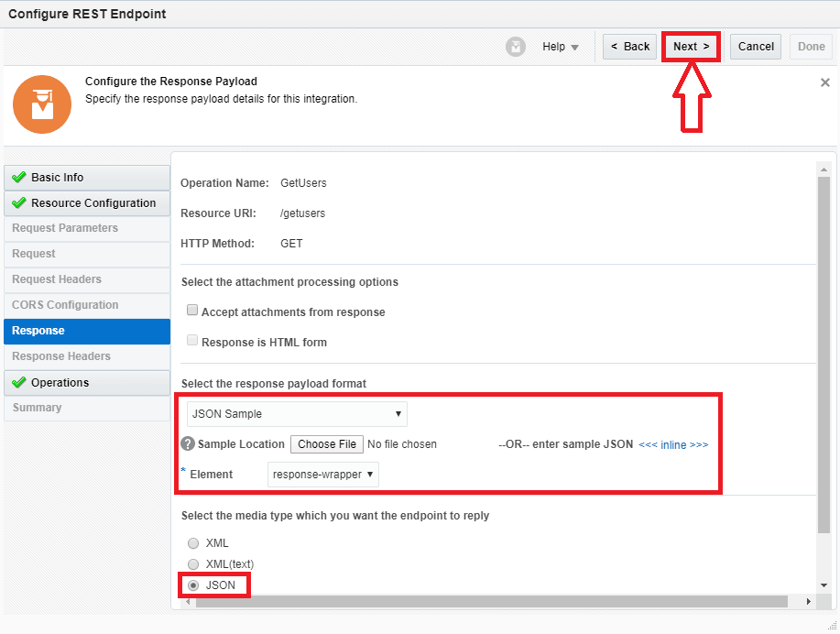Click the horizontal scrollbar at panel bottom
Image resolution: width=840 pixels, height=634 pixels.
coord(485,602)
